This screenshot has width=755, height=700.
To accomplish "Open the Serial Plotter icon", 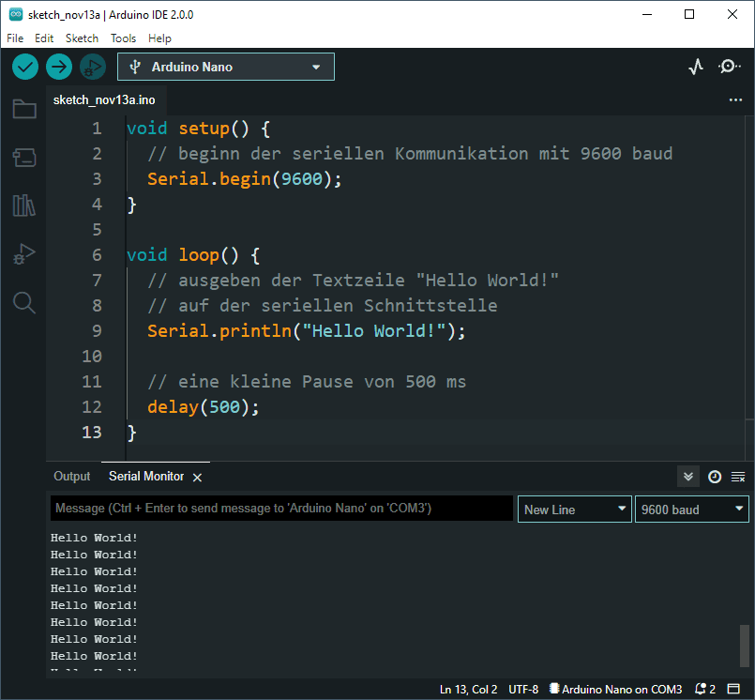I will point(695,67).
